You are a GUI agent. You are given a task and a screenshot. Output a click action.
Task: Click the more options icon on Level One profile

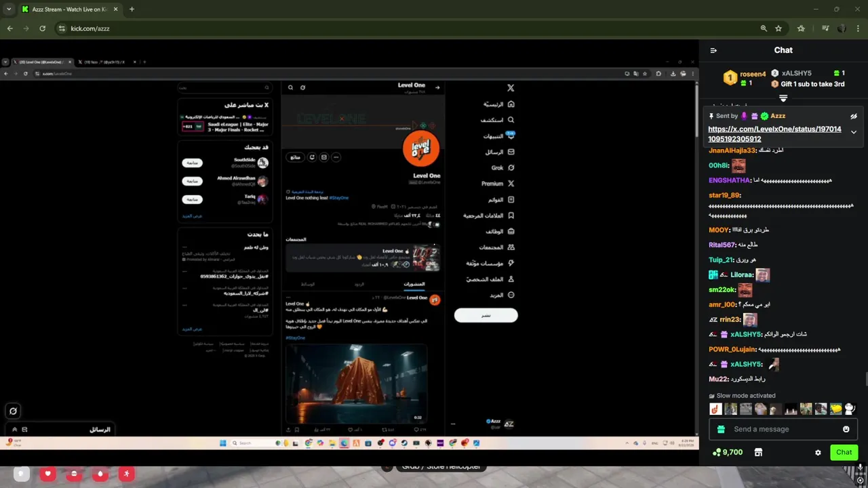coord(336,157)
